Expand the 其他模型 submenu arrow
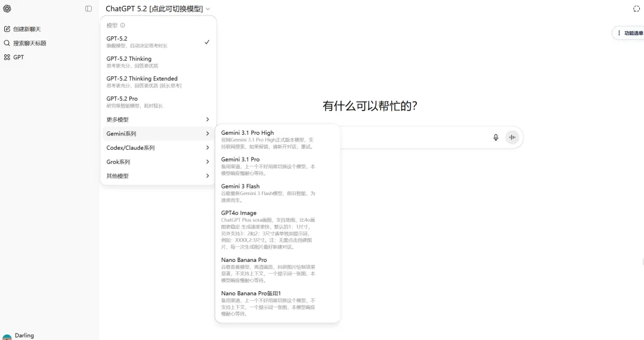The image size is (644, 340). tap(208, 176)
